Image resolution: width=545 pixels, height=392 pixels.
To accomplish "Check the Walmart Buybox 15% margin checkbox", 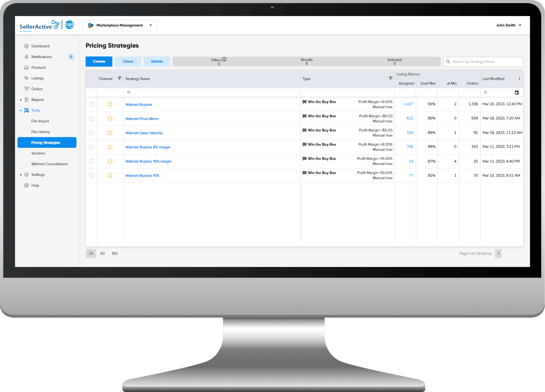I will 91,161.
